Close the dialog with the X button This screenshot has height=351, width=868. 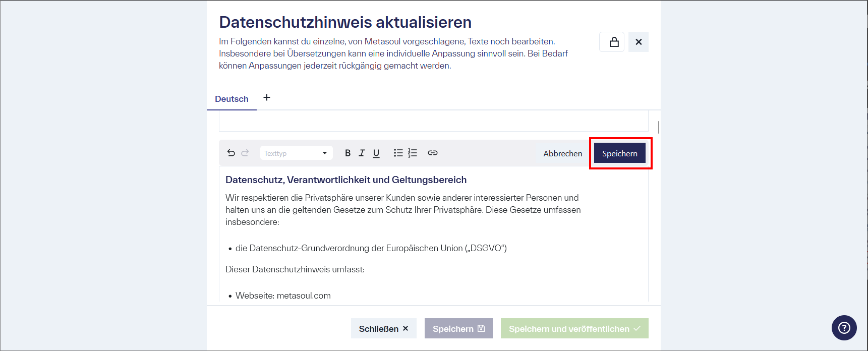pos(639,42)
